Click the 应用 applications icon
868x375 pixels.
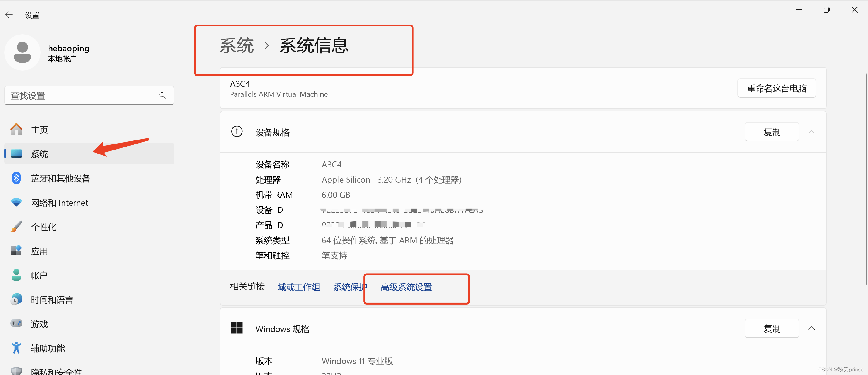(16, 251)
